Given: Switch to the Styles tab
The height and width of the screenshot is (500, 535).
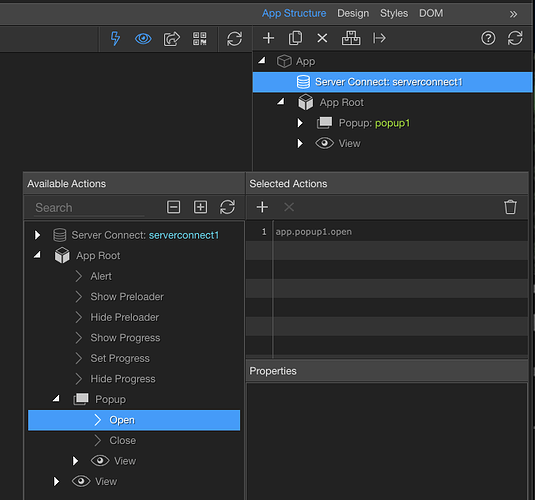Looking at the screenshot, I should (x=394, y=13).
